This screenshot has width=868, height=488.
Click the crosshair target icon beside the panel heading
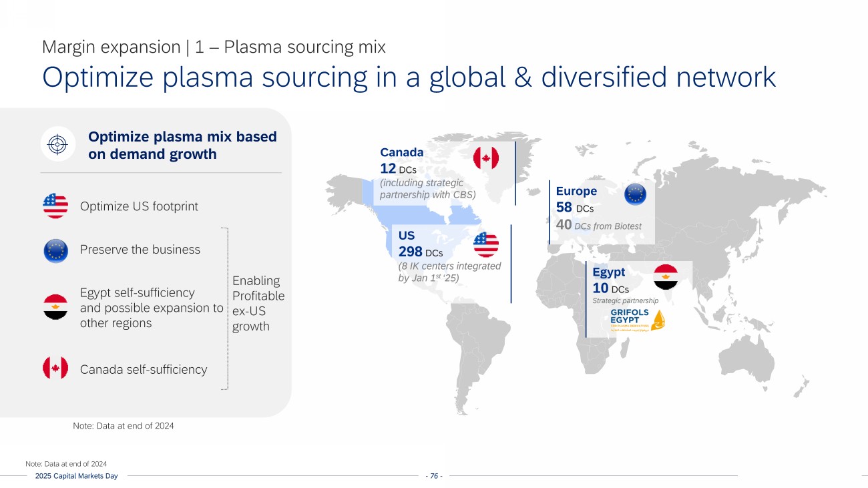(58, 144)
